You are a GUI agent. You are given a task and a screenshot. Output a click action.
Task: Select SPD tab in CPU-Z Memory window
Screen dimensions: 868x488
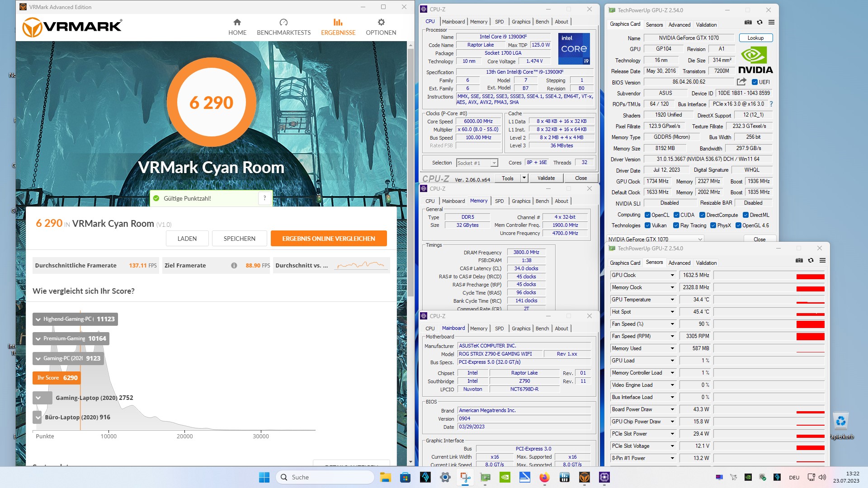coord(499,201)
